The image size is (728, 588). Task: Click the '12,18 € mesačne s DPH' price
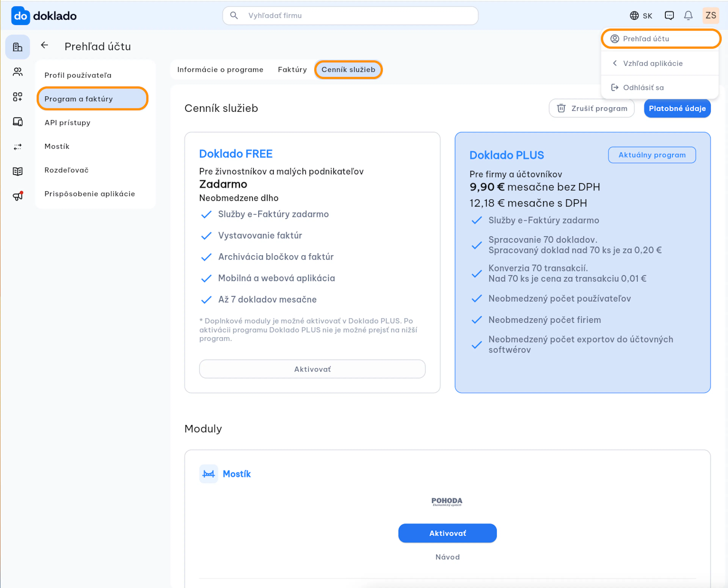click(528, 203)
